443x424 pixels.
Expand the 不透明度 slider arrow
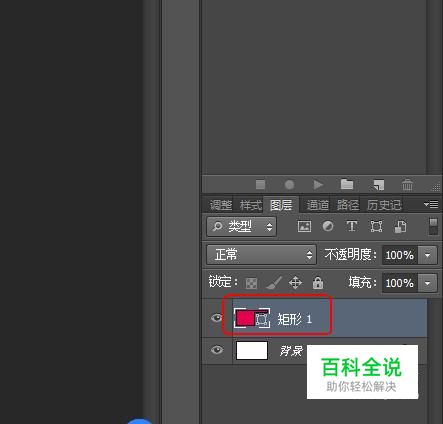tap(428, 255)
